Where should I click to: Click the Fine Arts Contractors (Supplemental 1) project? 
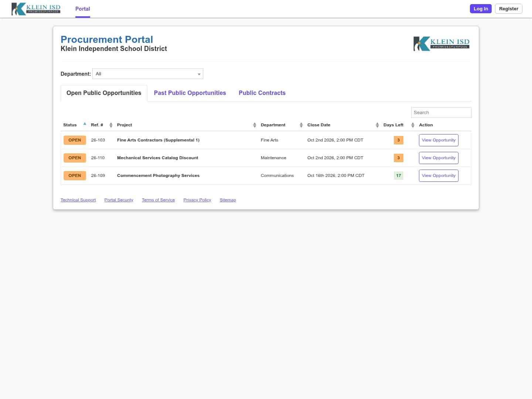pyautogui.click(x=158, y=140)
